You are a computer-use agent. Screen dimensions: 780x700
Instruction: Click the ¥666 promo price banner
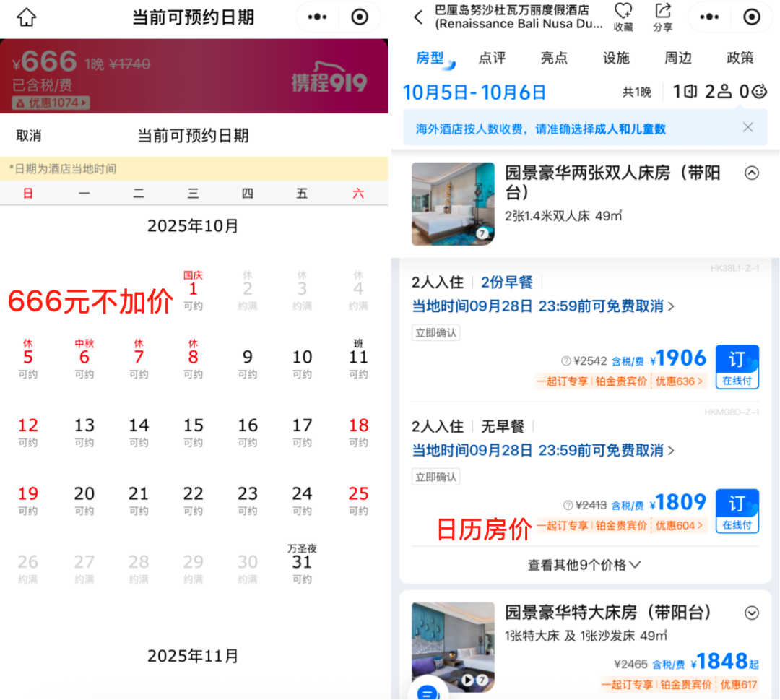[x=194, y=76]
